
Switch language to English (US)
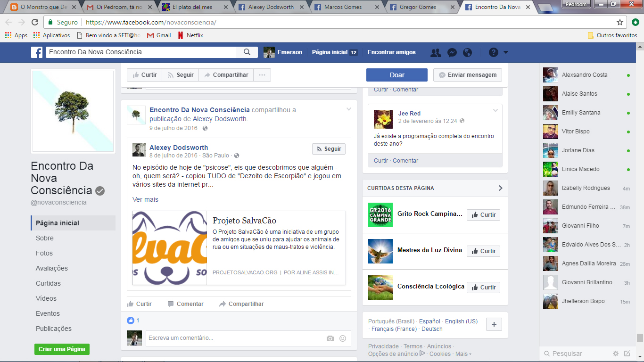point(461,321)
